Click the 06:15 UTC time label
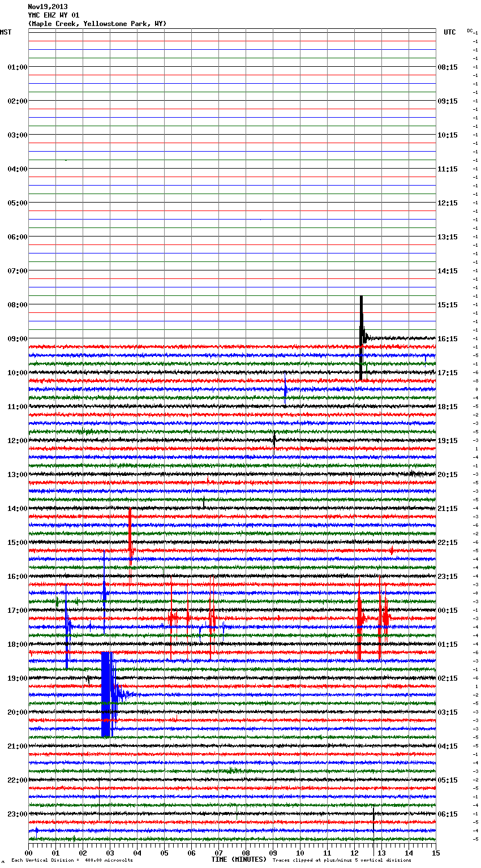 [448, 814]
